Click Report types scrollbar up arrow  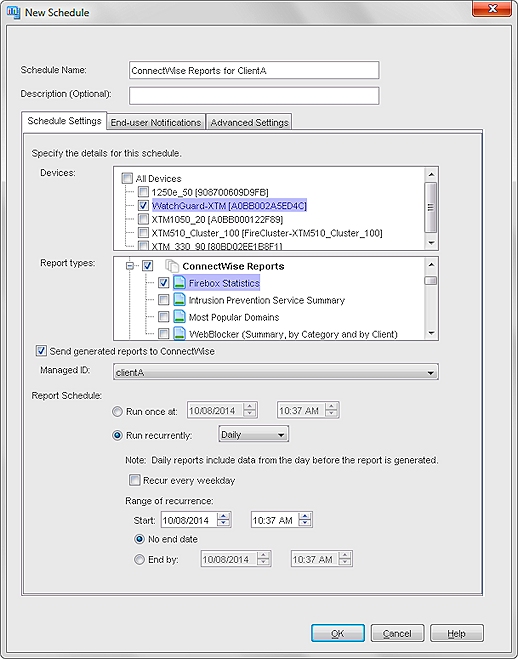tap(431, 264)
